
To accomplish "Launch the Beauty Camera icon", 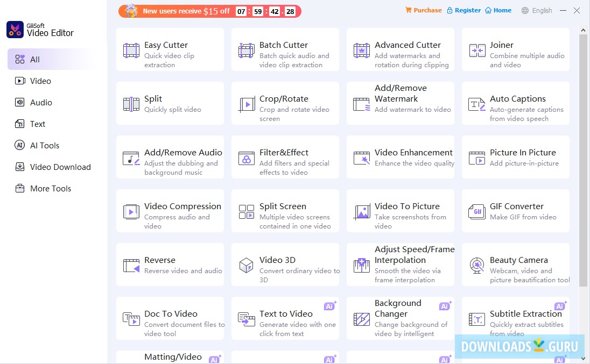I will 477,266.
